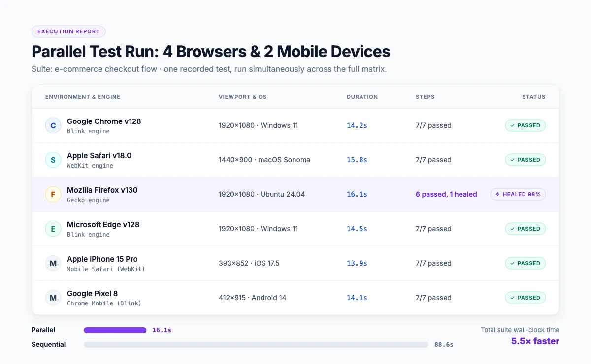Click PASSED badge in Apple Safari row
Image resolution: width=591 pixels, height=364 pixels.
(525, 160)
